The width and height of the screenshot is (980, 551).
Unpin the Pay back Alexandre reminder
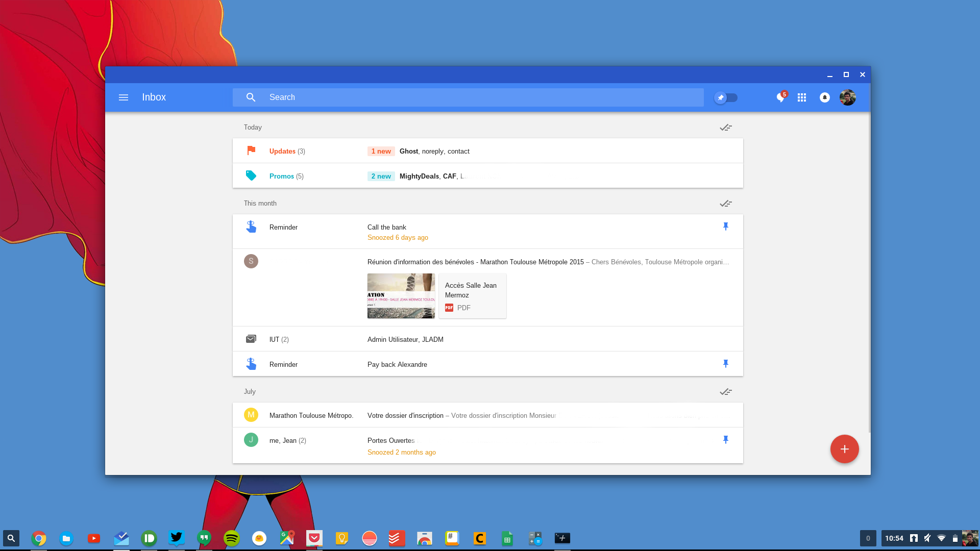click(x=725, y=364)
